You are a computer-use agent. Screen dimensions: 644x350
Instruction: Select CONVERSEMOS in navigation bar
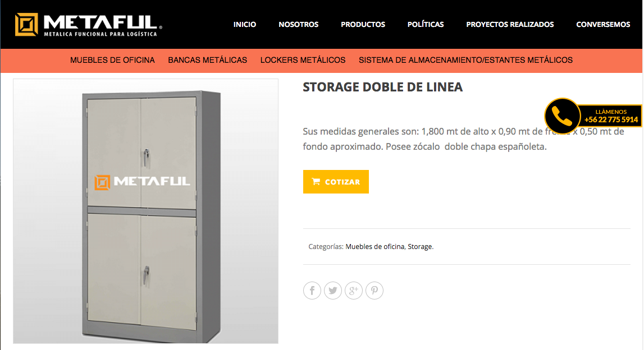604,25
